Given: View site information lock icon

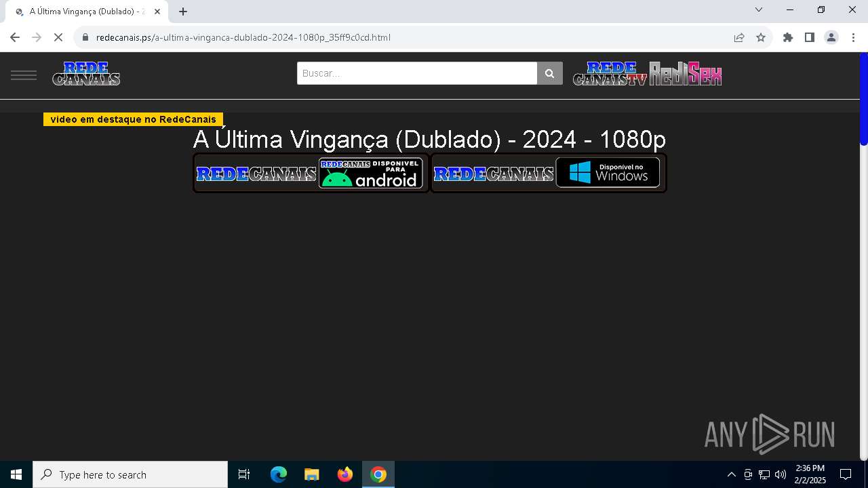Looking at the screenshot, I should tap(85, 37).
